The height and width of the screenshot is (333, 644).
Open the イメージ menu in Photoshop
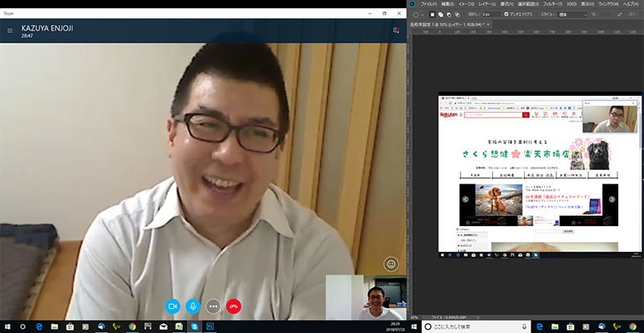coord(466,4)
